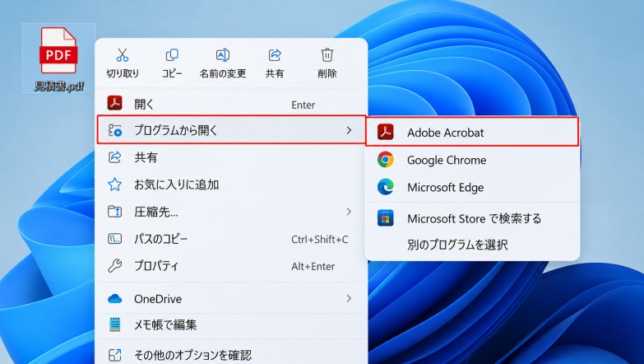
Task: Click the icon beside その他のオプションを確認
Action: 114,355
